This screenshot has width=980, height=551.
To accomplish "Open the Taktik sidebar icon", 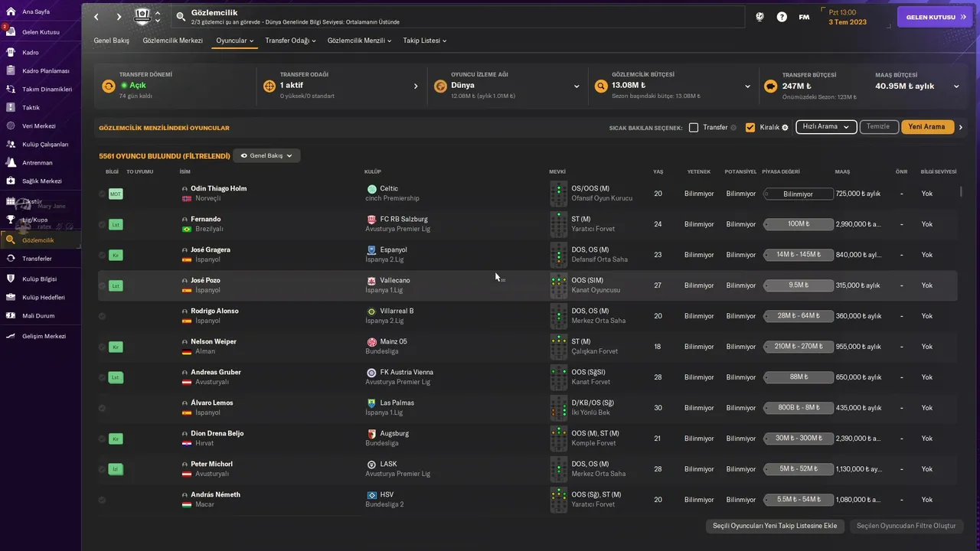I will [11, 107].
